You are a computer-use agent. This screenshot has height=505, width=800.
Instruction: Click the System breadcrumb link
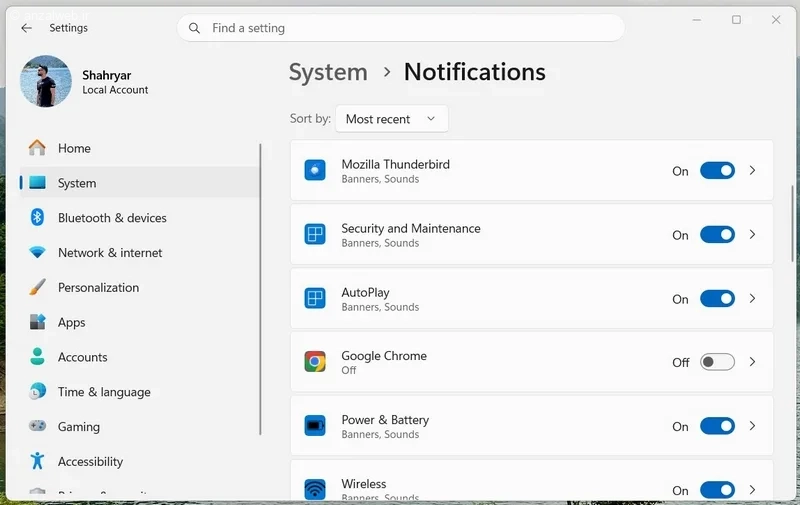tap(328, 72)
